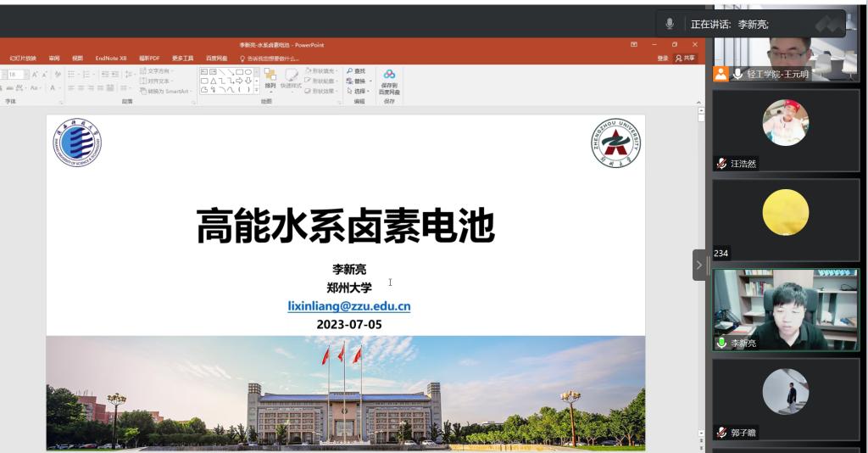Click the microphone icon beside 正在讲话

(x=670, y=25)
